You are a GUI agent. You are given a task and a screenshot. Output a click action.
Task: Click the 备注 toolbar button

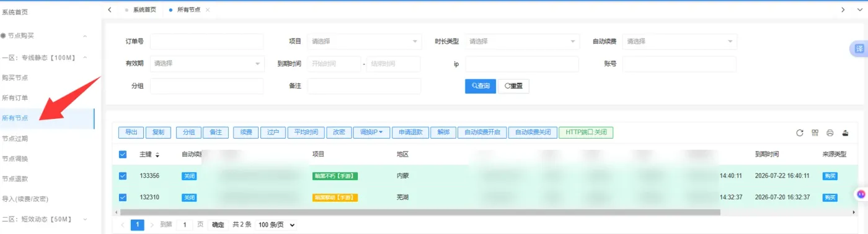coord(216,132)
